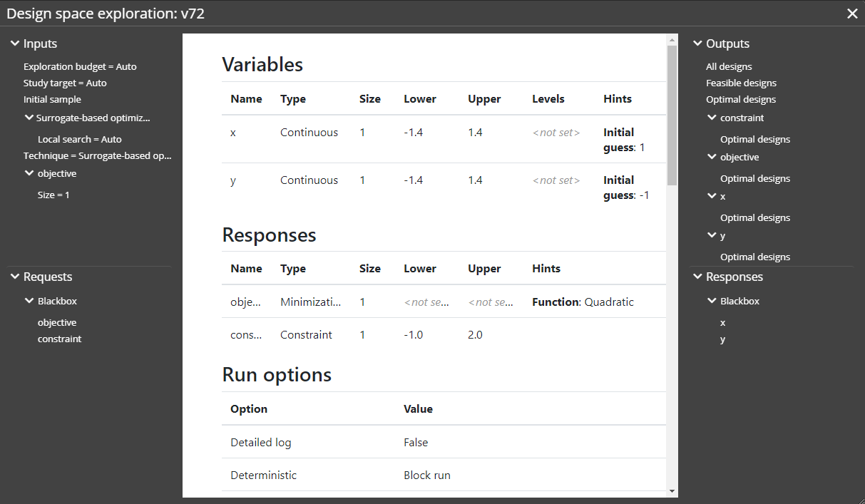Collapse the Outputs section chevron
865x504 pixels.
pyautogui.click(x=697, y=43)
